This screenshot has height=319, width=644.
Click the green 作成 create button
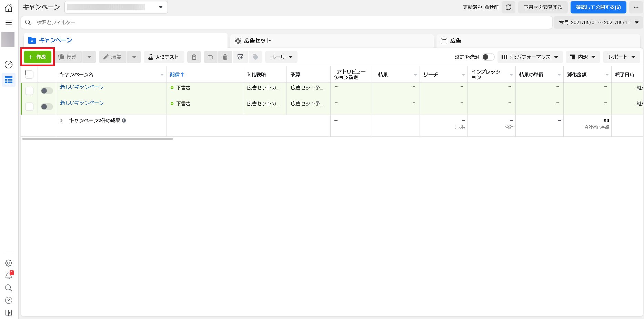(x=37, y=57)
